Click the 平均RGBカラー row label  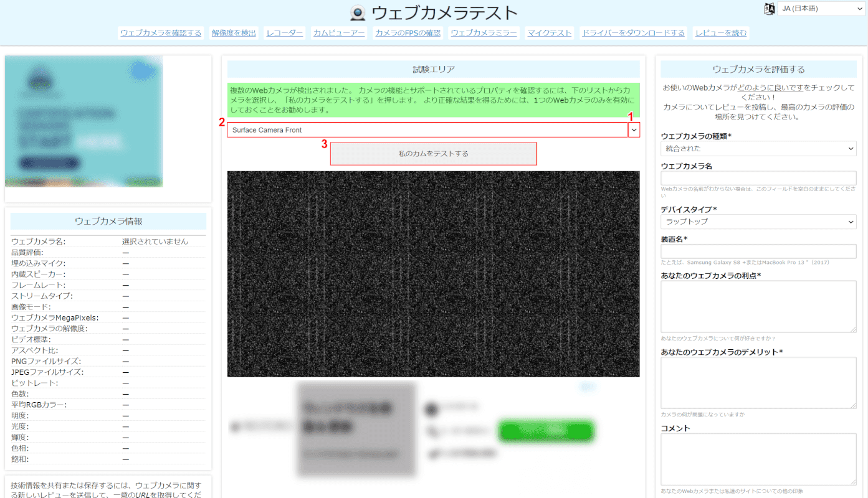[x=39, y=405]
